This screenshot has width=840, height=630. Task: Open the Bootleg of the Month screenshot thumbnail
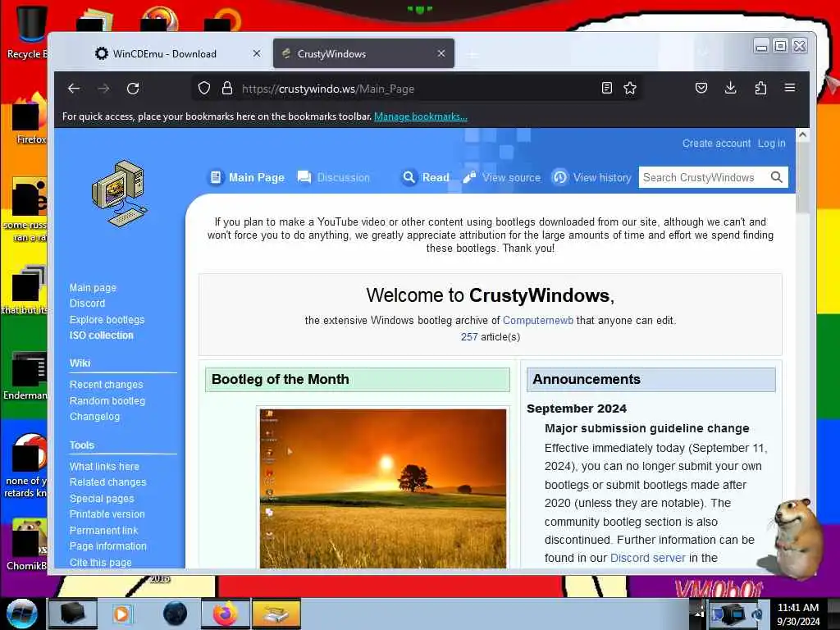[x=382, y=488]
